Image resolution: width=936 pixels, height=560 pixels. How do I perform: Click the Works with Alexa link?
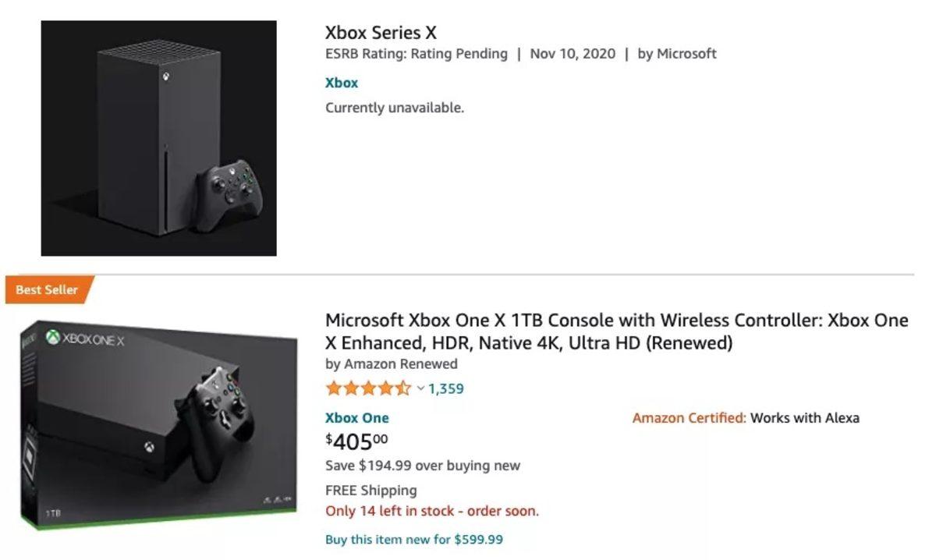pyautogui.click(x=804, y=418)
